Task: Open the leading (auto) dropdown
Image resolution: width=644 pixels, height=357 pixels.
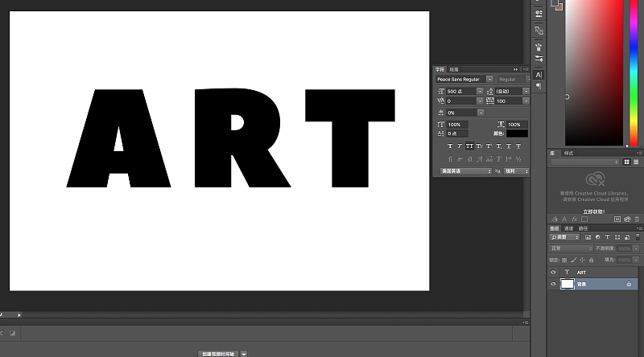Action: coord(526,91)
